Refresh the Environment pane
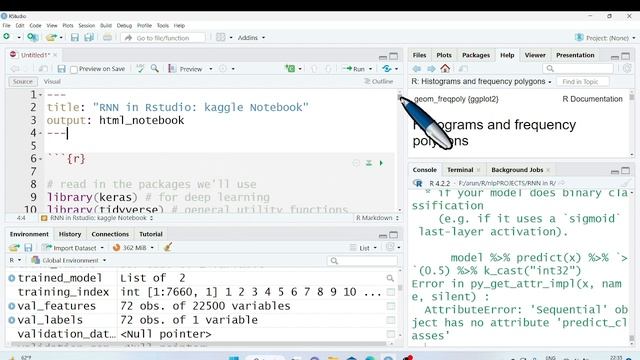This screenshot has width=640, height=360. 390,247
